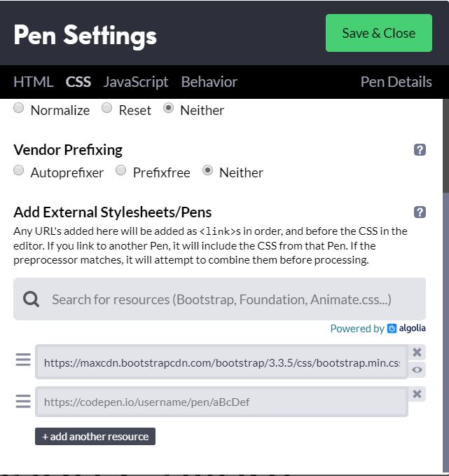Image resolution: width=449 pixels, height=476 pixels.
Task: Choose Prefixfree for vendor prefixing
Action: coord(120,170)
